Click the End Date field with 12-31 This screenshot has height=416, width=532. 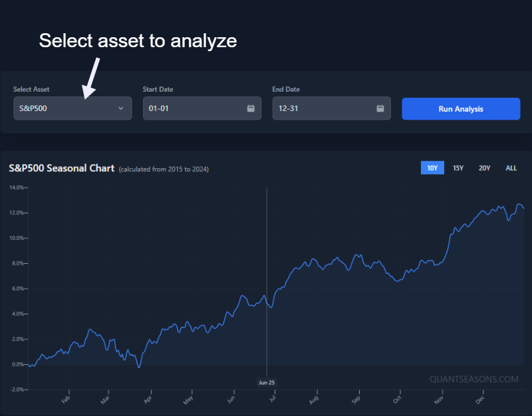(331, 108)
